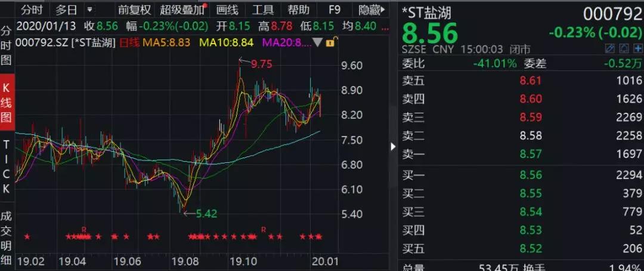Switch to the 分时 chart view
The width and height of the screenshot is (644, 271).
[32, 9]
